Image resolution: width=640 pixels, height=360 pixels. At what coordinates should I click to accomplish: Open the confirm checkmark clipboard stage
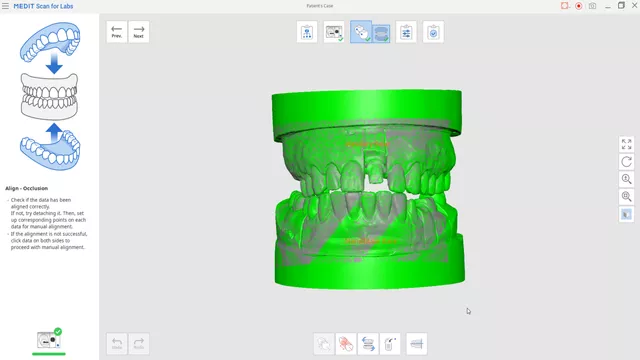pyautogui.click(x=433, y=32)
